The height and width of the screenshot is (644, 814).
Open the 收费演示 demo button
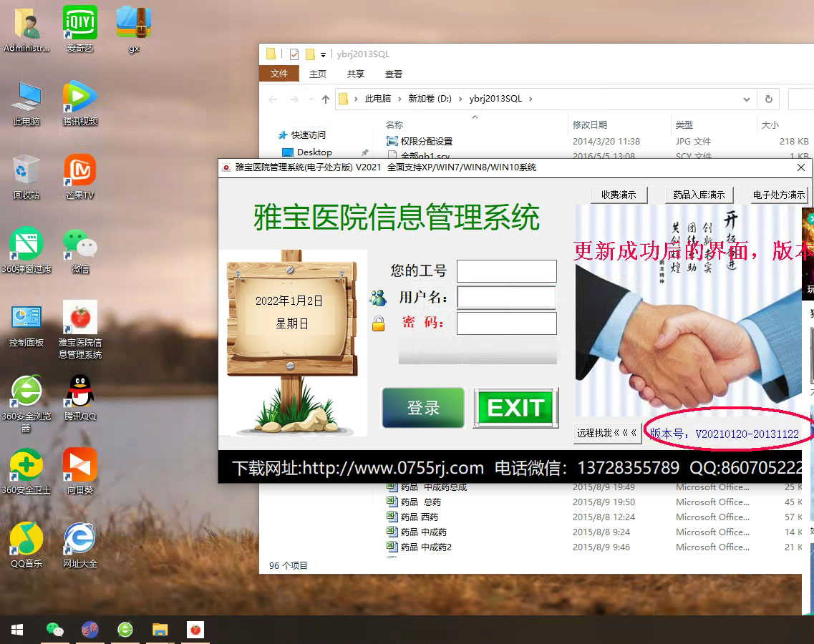click(x=619, y=195)
